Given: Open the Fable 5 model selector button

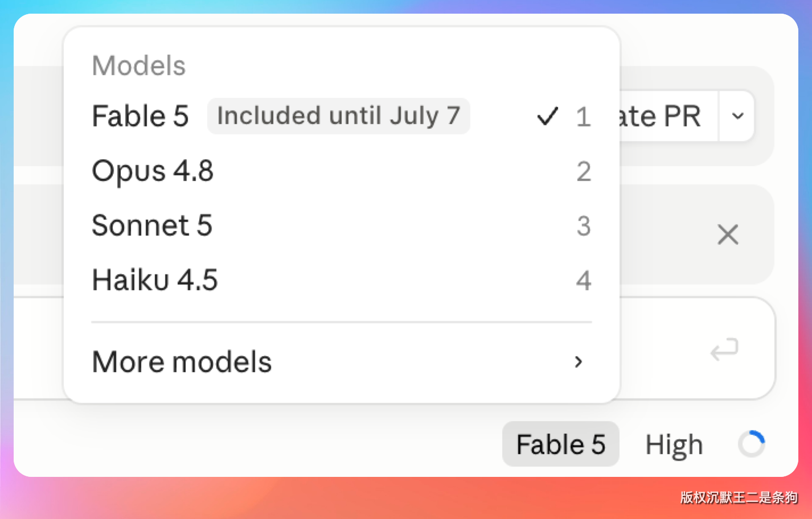Looking at the screenshot, I should [560, 444].
